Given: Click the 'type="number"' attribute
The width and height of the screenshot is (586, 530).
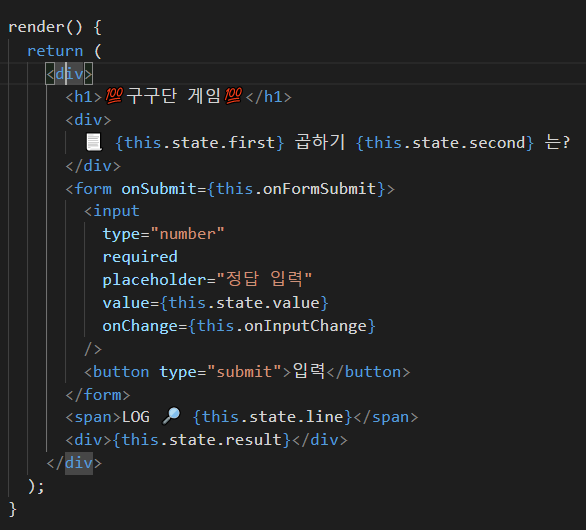Looking at the screenshot, I should point(163,234).
